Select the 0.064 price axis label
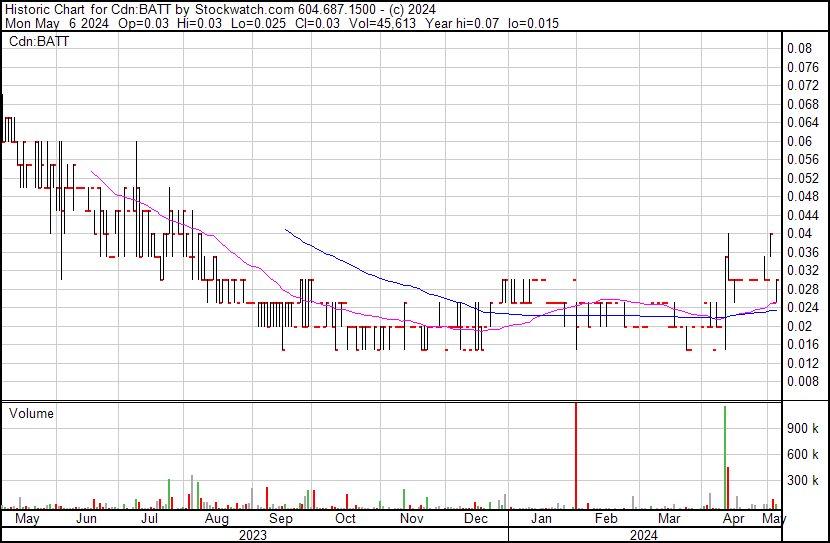830x543 pixels. coord(803,122)
